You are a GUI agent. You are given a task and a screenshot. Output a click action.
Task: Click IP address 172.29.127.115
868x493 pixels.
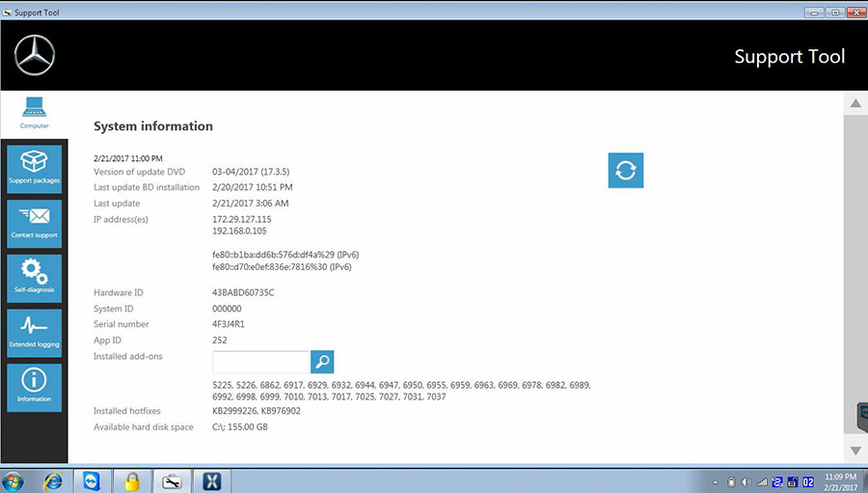[242, 219]
